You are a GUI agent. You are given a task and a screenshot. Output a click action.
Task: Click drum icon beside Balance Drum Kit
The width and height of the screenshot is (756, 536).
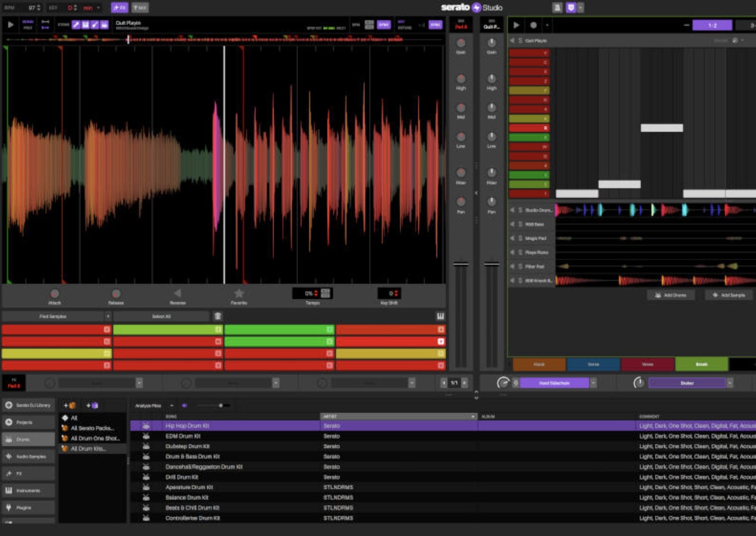pyautogui.click(x=146, y=497)
